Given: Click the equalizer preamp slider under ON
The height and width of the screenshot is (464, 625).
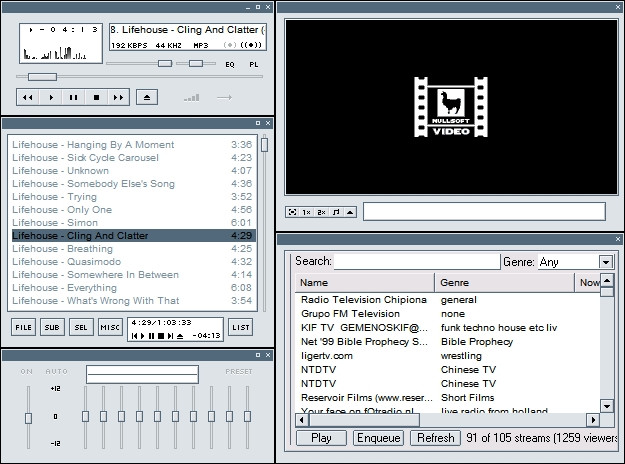Looking at the screenshot, I should pyautogui.click(x=28, y=418).
